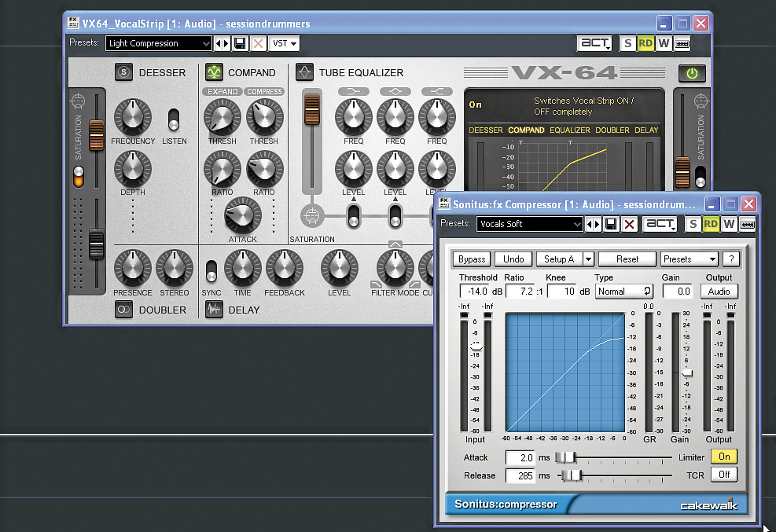776x532 pixels.
Task: Click the high-shelf filter icon above third FREQ
Action: coord(436,91)
